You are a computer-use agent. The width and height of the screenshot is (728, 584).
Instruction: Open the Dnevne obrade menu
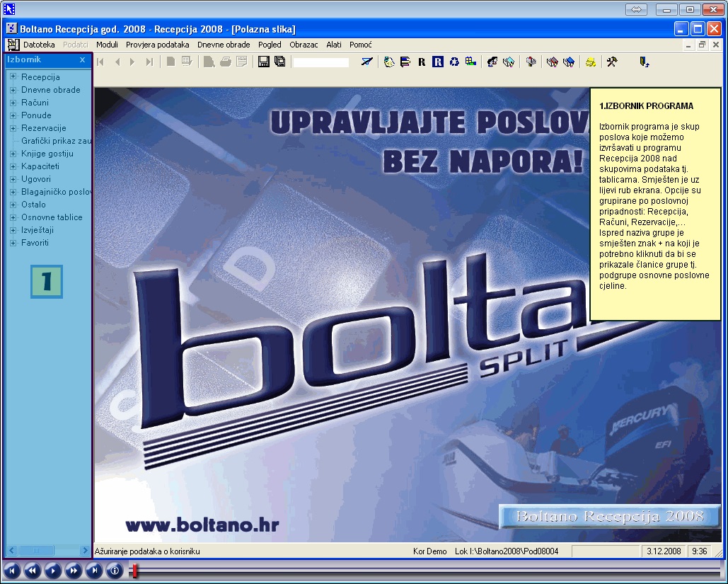(224, 45)
